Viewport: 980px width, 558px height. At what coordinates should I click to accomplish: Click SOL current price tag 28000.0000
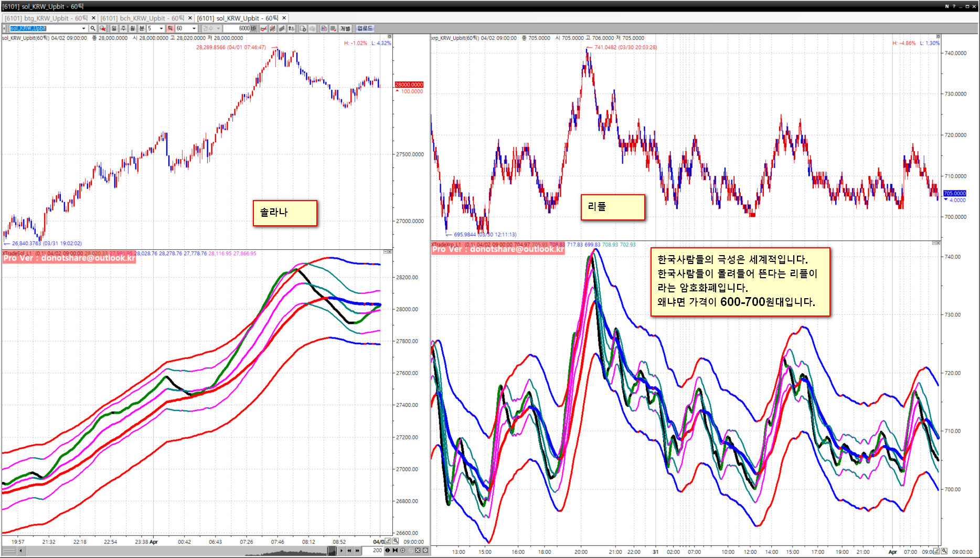[409, 85]
